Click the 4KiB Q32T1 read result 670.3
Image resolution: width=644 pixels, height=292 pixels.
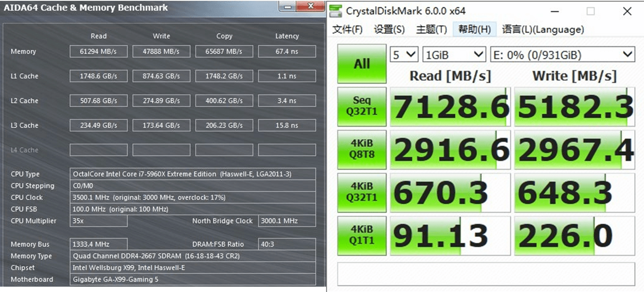(x=450, y=193)
